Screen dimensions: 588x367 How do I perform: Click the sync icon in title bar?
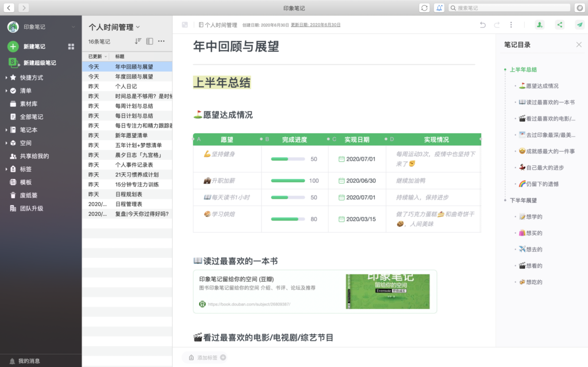pyautogui.click(x=424, y=8)
